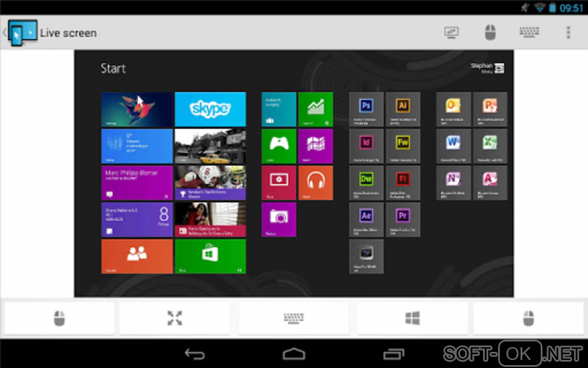Open the Microsoft Access tile

(x=490, y=183)
